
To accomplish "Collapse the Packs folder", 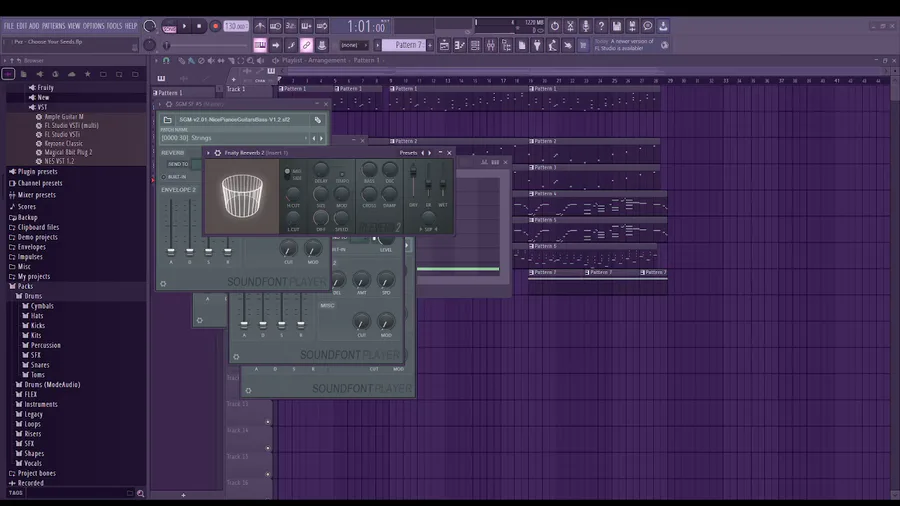I will pos(25,286).
